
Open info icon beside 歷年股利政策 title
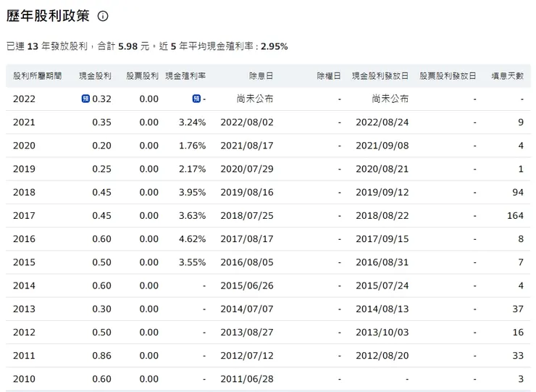click(103, 16)
